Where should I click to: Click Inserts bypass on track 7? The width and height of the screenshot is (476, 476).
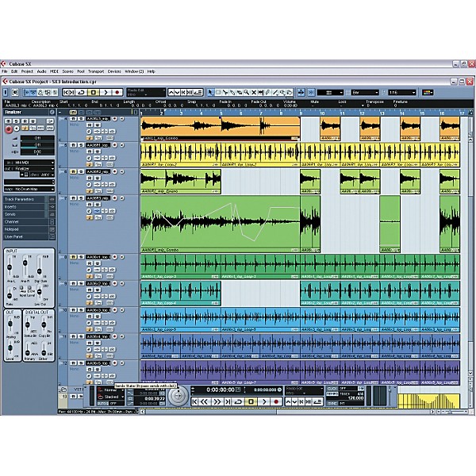[97, 211]
